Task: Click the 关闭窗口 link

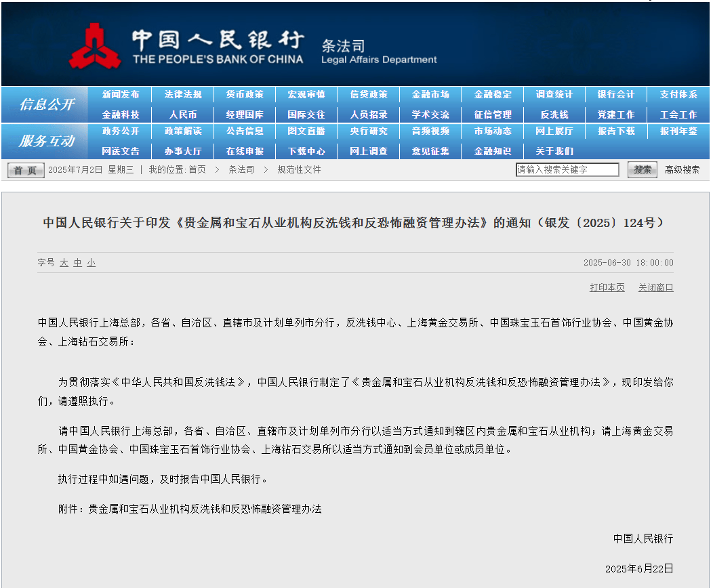Action: [x=655, y=287]
